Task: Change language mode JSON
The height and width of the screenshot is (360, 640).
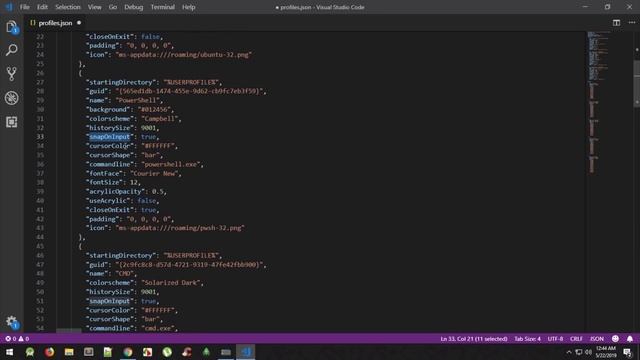Action: tap(597, 339)
